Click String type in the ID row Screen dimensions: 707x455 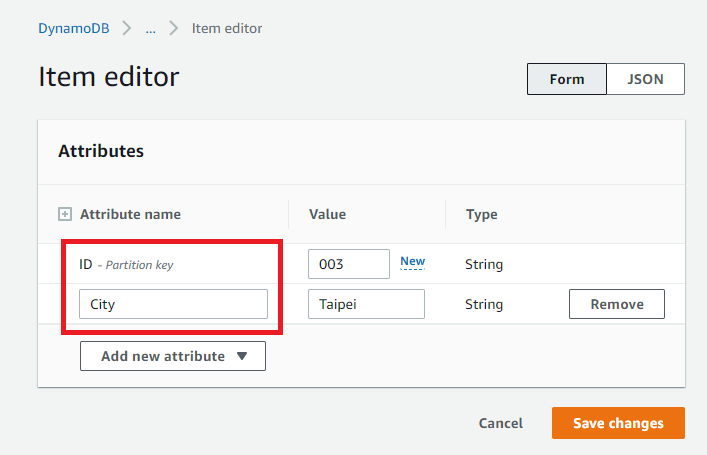(x=484, y=265)
